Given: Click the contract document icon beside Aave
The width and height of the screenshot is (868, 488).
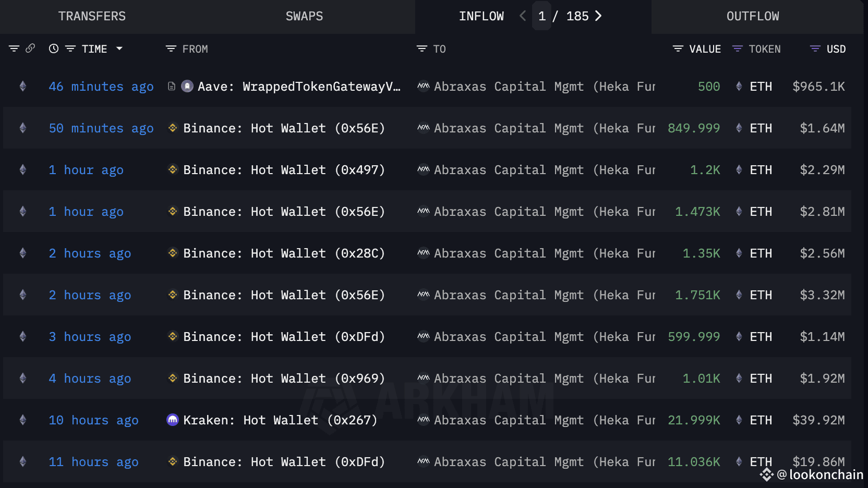Looking at the screenshot, I should (171, 86).
